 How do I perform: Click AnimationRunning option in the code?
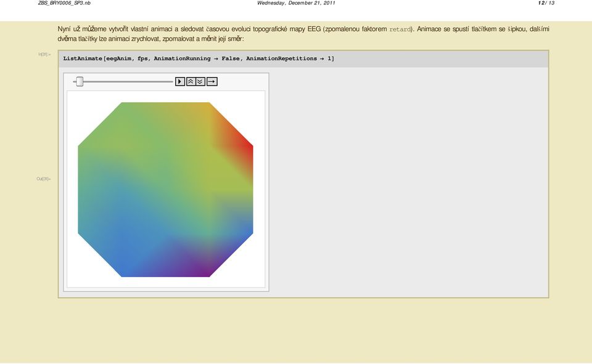tap(183, 59)
